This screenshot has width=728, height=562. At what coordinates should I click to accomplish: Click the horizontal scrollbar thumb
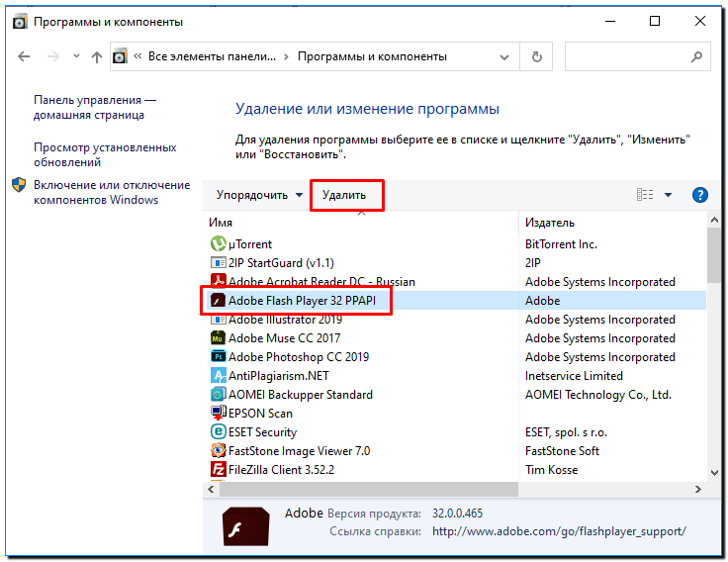point(369,489)
